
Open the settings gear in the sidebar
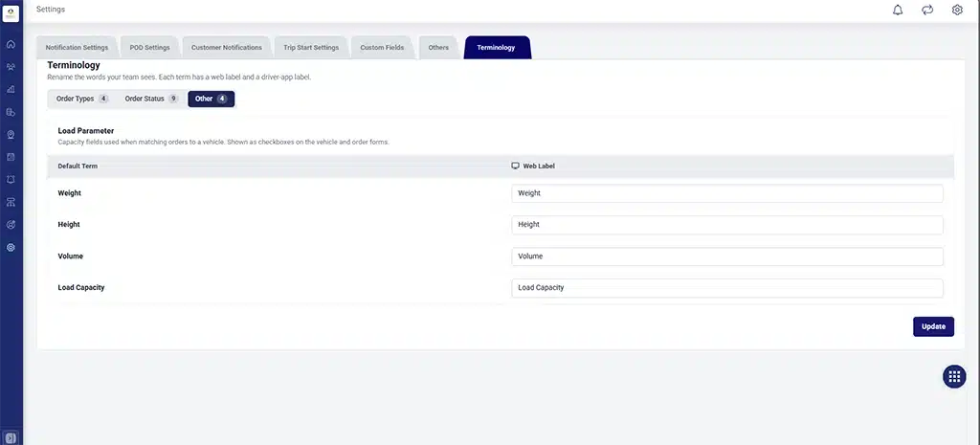pyautogui.click(x=11, y=247)
